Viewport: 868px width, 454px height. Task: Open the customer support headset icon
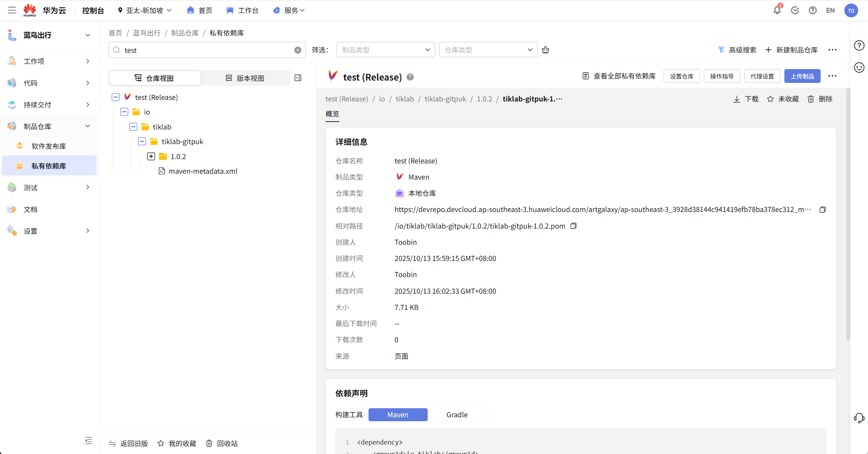point(859,418)
